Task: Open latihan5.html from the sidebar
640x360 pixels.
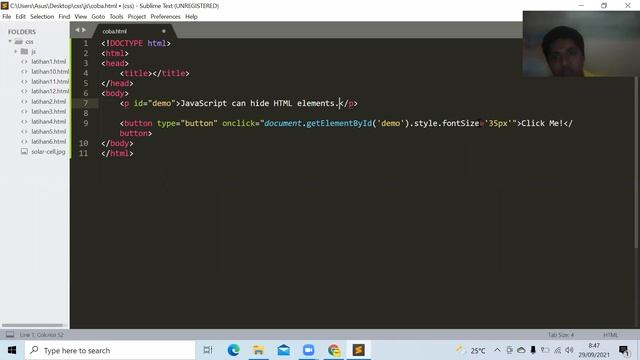Action: [x=49, y=131]
